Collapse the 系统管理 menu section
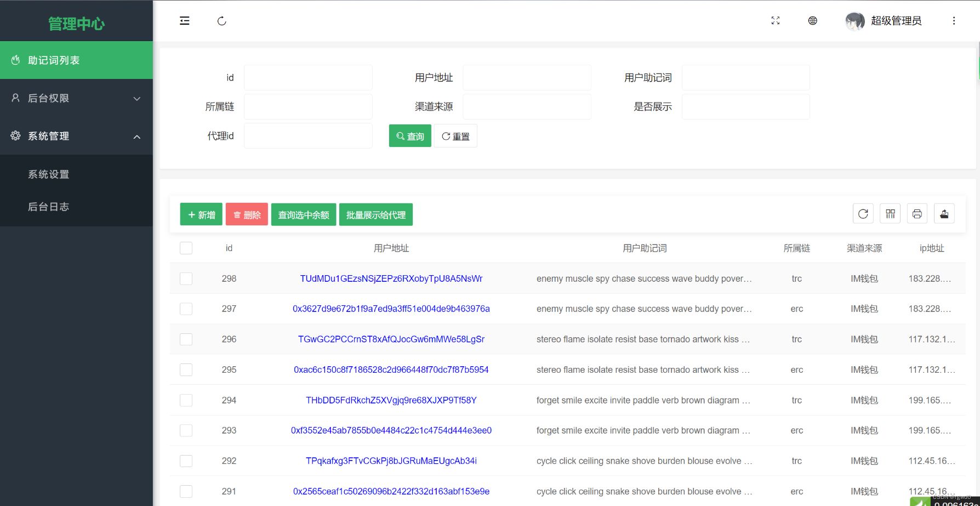 click(76, 136)
